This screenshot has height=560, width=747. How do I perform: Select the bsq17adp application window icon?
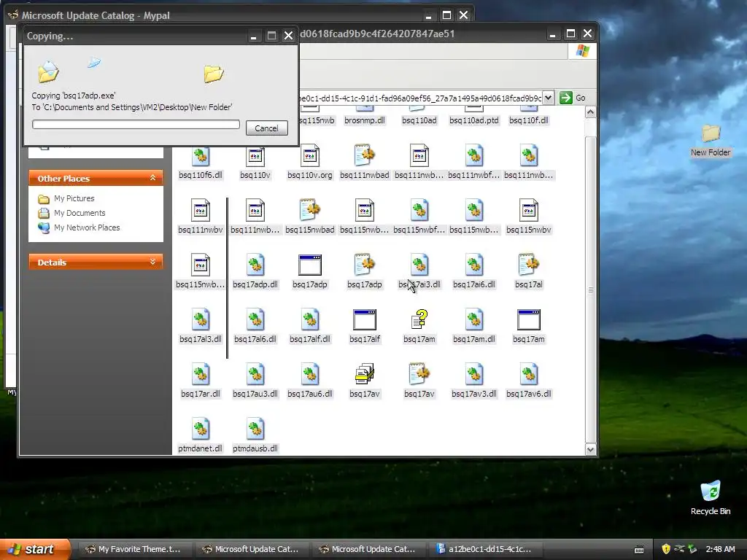[x=309, y=265]
